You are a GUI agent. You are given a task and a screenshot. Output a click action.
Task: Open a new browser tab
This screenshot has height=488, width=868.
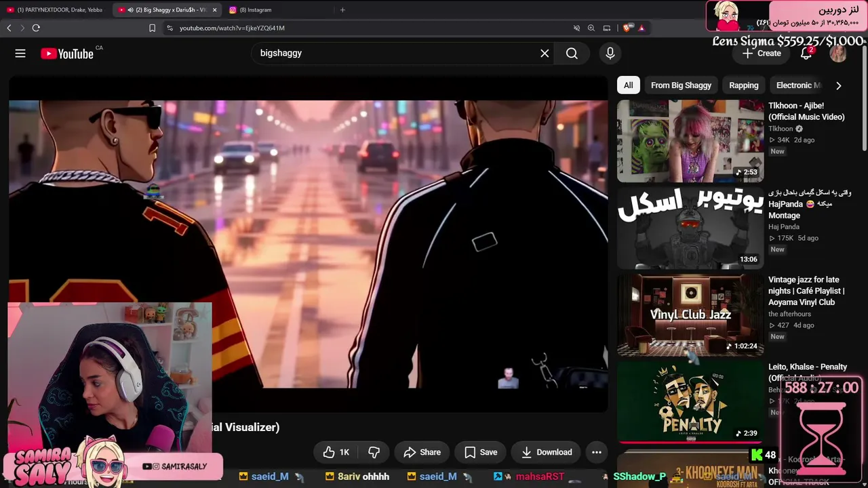coord(342,9)
